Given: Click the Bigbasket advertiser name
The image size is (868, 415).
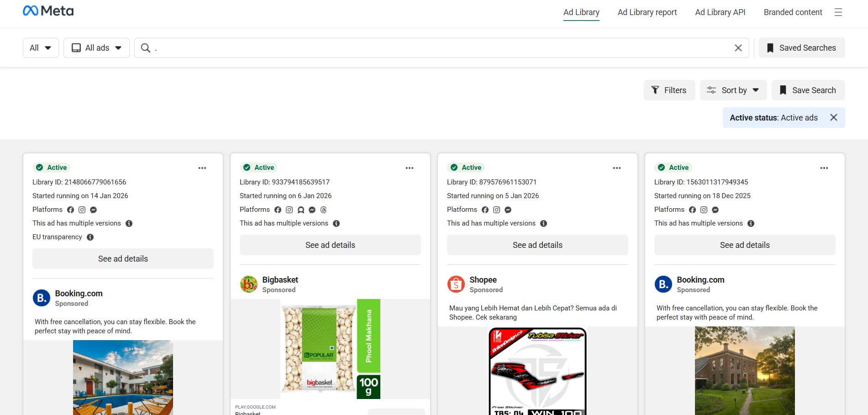Looking at the screenshot, I should (280, 280).
